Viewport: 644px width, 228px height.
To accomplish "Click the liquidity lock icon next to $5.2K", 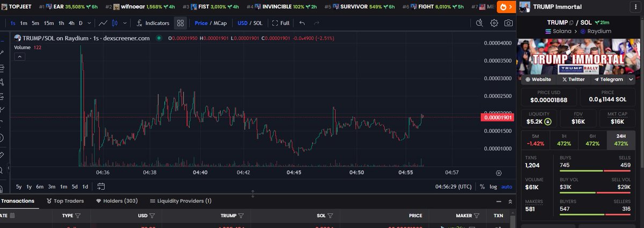I will tap(548, 122).
